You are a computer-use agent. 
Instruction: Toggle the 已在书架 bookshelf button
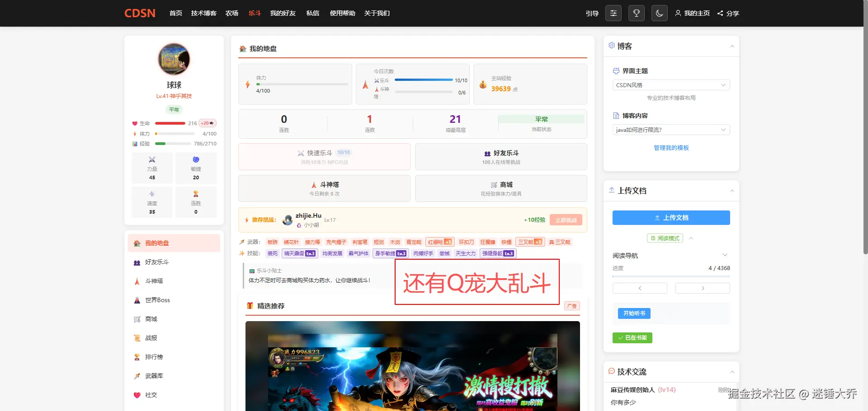(632, 338)
